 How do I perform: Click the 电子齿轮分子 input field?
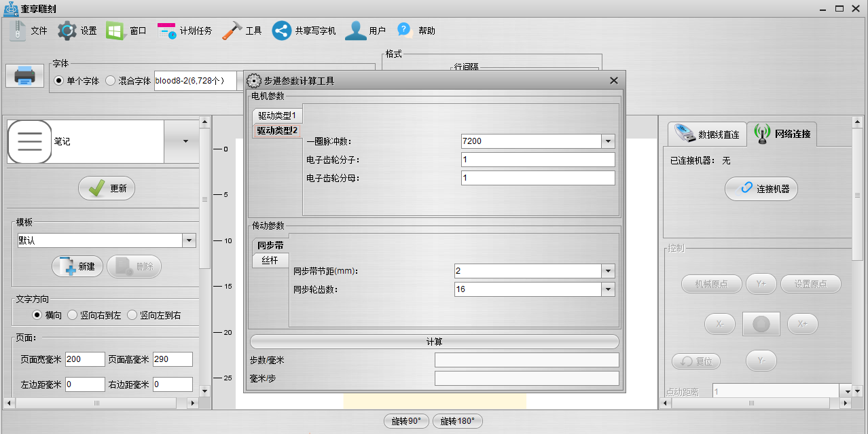[x=537, y=160]
